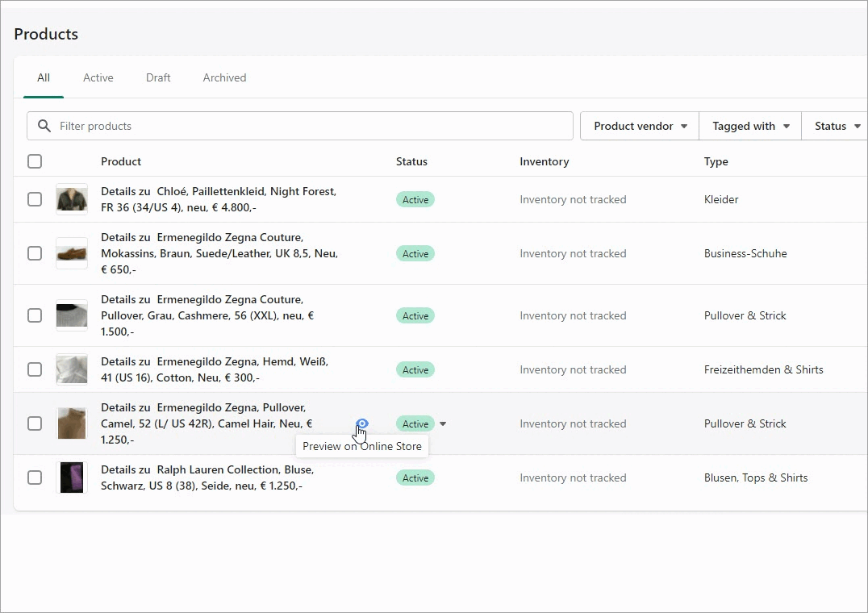The height and width of the screenshot is (613, 868).
Task: Click the Blusen, Tops & Shirts type cell
Action: pyautogui.click(x=756, y=478)
